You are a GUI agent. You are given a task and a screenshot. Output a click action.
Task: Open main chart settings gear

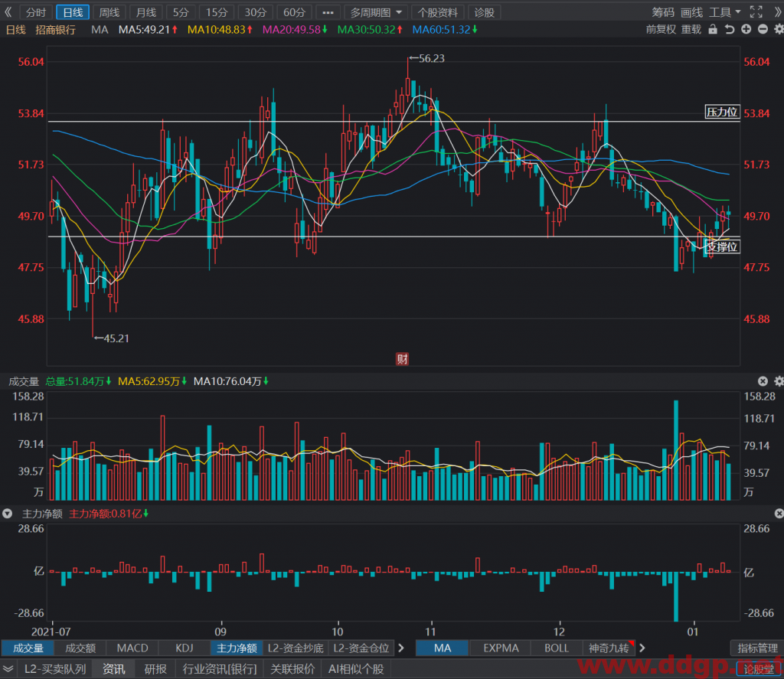(779, 30)
